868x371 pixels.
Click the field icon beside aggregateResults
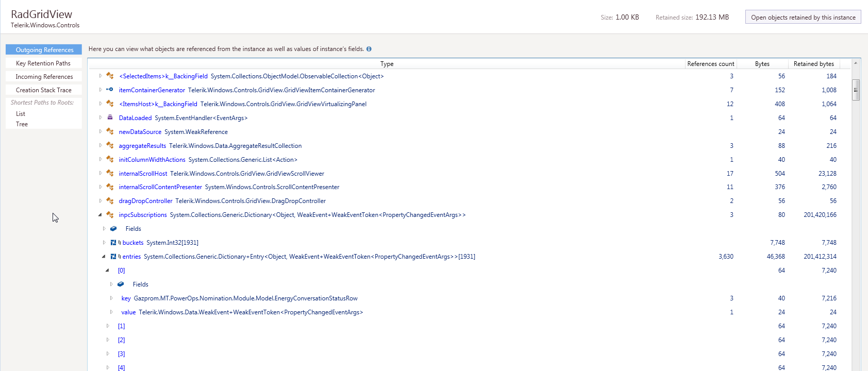[110, 145]
